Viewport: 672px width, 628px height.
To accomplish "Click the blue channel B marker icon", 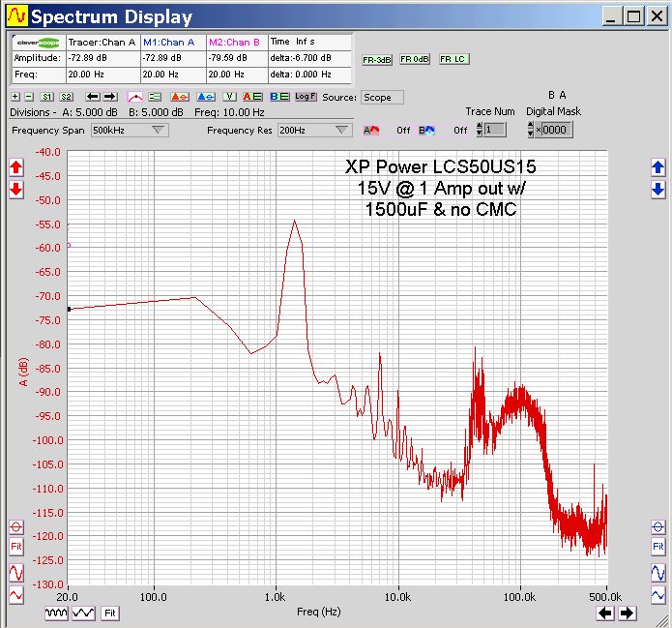I will [206, 98].
